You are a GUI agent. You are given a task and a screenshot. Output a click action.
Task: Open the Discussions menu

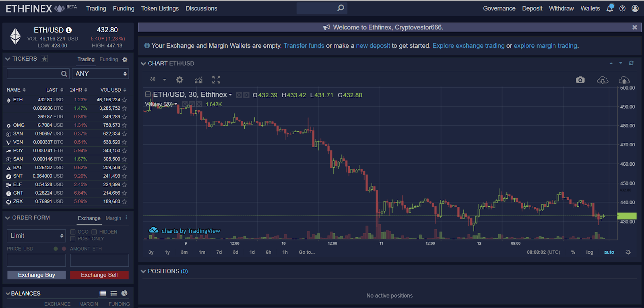[201, 8]
